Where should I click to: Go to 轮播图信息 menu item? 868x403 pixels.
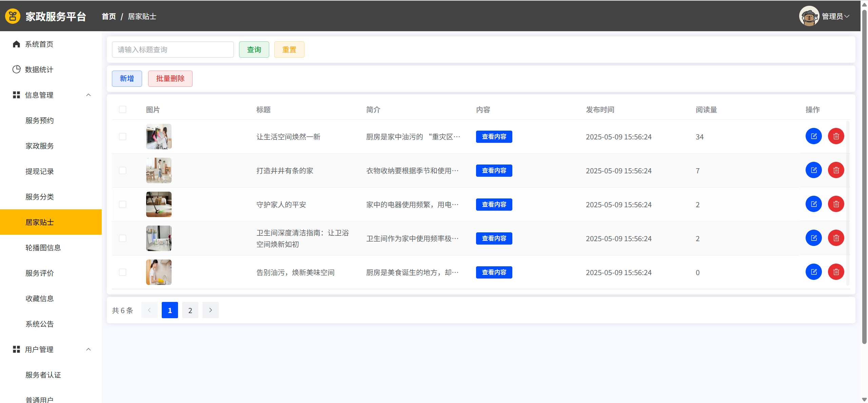[43, 248]
